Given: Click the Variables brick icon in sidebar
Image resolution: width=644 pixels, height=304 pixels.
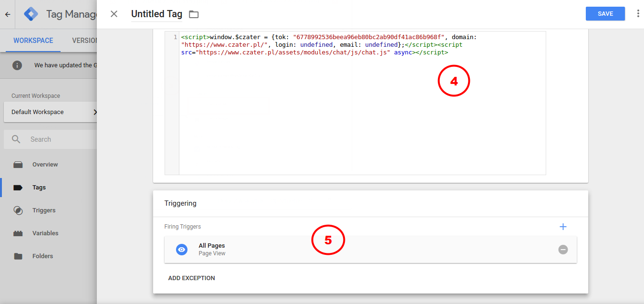Looking at the screenshot, I should 18,233.
